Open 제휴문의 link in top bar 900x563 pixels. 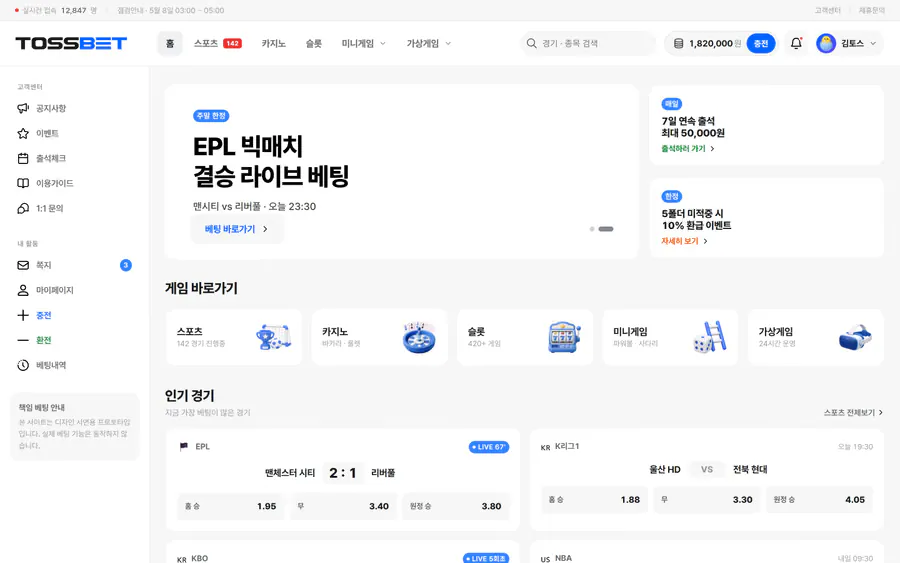pyautogui.click(x=871, y=10)
